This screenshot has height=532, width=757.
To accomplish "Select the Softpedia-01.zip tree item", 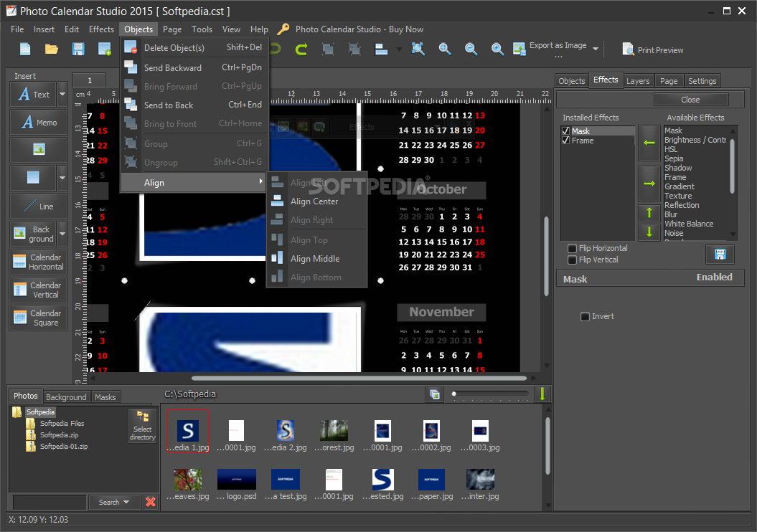I will (64, 447).
